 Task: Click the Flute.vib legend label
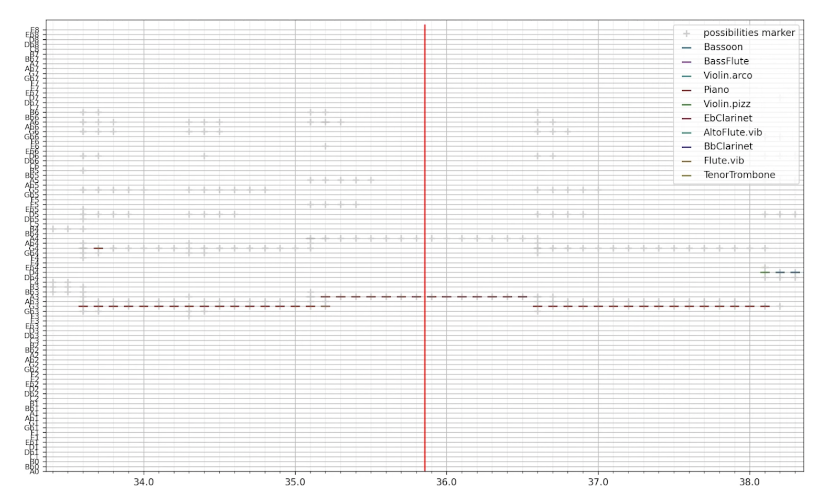click(x=723, y=161)
